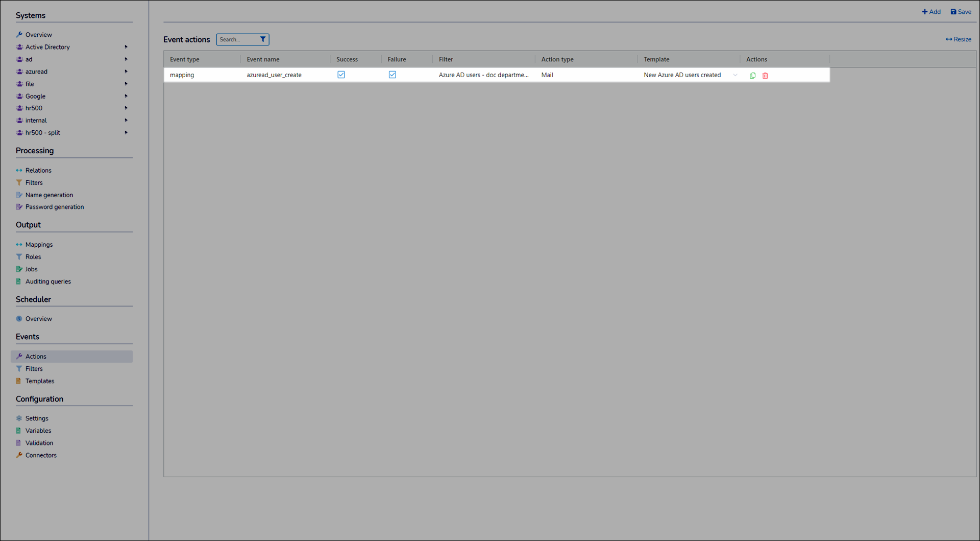Sort by Event name column header
980x541 pixels.
[x=263, y=59]
